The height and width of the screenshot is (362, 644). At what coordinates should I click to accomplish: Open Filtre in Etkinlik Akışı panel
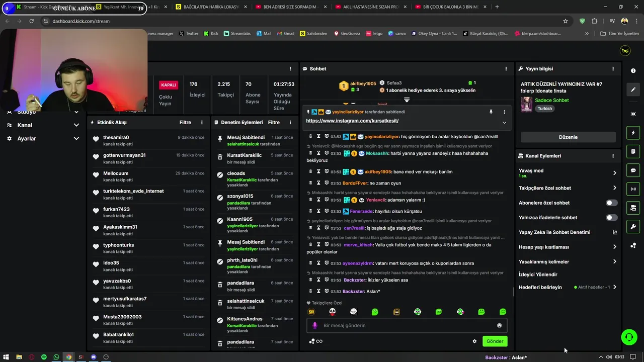click(x=185, y=122)
